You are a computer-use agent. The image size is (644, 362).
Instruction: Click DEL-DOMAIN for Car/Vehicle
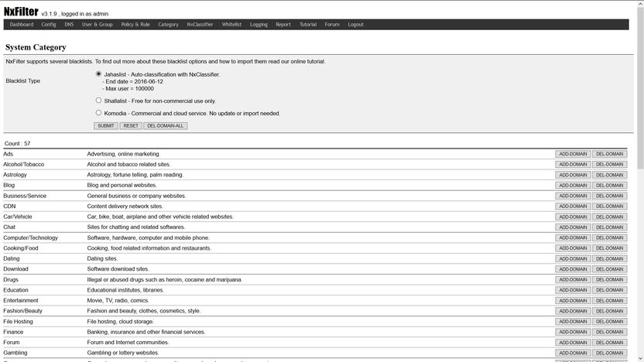tap(609, 217)
